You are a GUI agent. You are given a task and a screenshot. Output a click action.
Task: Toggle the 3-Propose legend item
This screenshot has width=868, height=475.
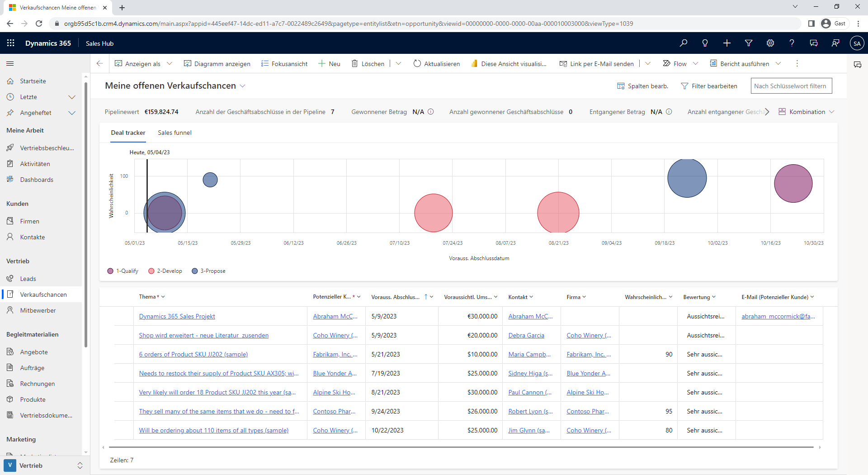click(x=208, y=271)
